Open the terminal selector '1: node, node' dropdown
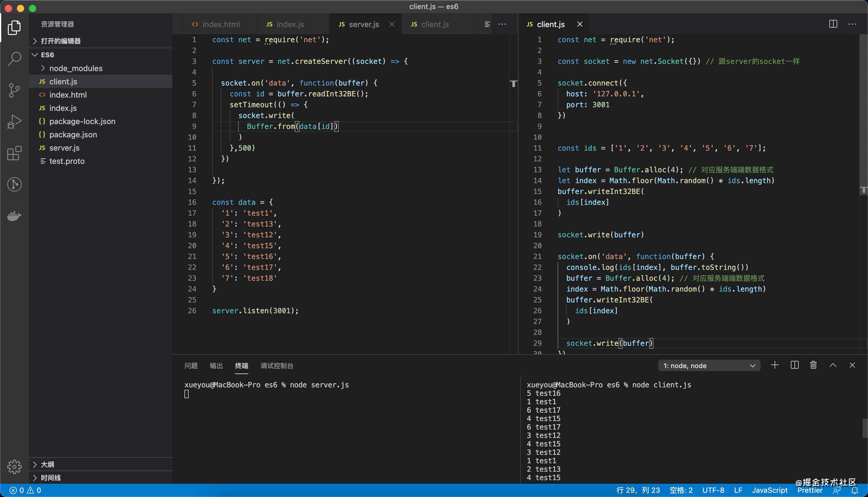Image resolution: width=868 pixels, height=497 pixels. point(709,366)
